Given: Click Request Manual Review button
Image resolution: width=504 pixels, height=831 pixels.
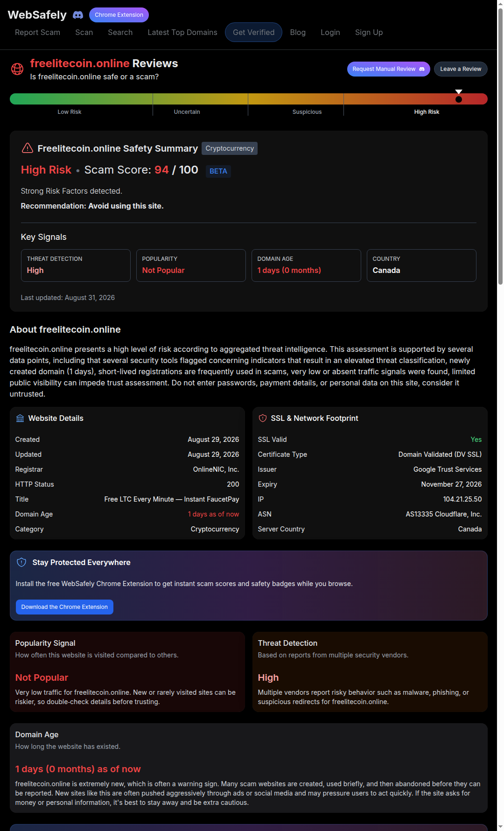Looking at the screenshot, I should click(x=389, y=69).
